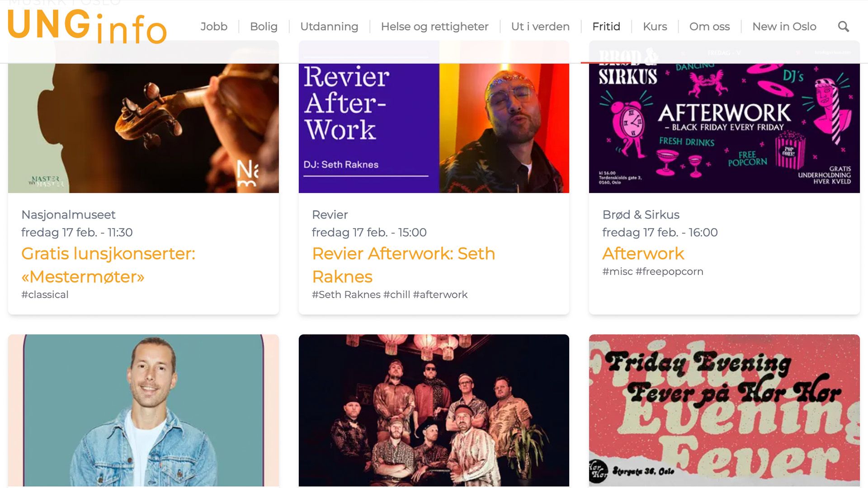Select the Fritid tab

tap(606, 27)
